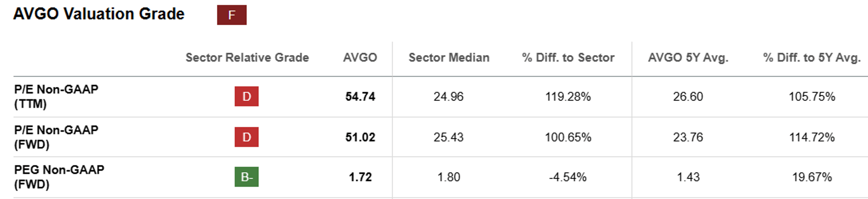Viewport: 868px width, 199px height.
Task: Click the AVGO 5Y Avg. column header
Action: [688, 57]
